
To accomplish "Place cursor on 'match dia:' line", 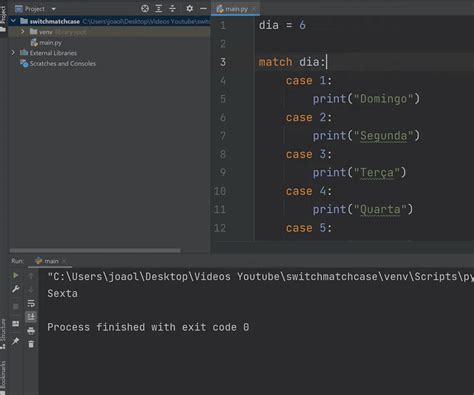I will (292, 62).
